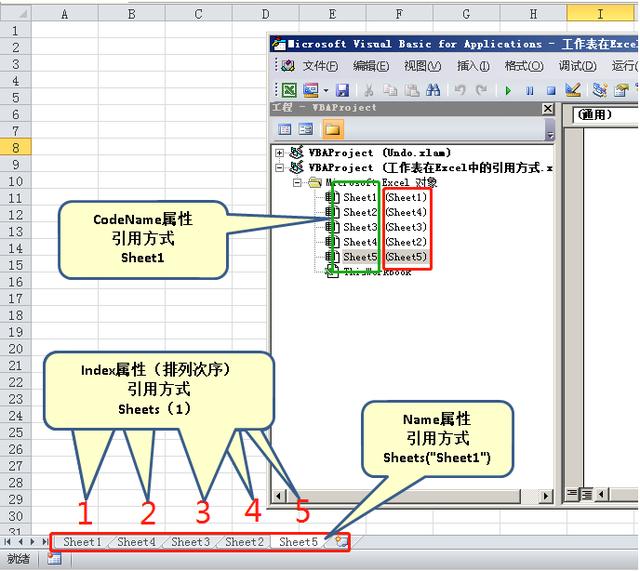This screenshot has width=640, height=571.
Task: Select Sheet2 (Sheet4) in project tree
Action: point(384,212)
